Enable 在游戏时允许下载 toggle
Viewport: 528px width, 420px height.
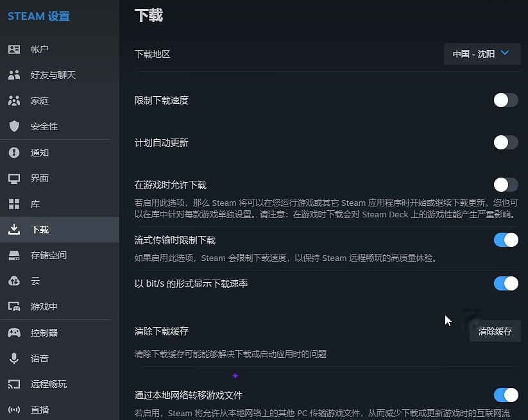(x=506, y=185)
